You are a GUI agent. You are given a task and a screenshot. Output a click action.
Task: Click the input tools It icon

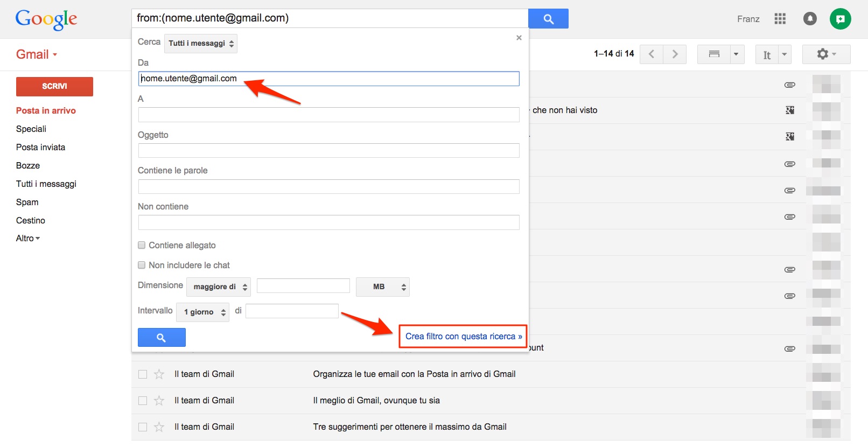[x=767, y=54]
